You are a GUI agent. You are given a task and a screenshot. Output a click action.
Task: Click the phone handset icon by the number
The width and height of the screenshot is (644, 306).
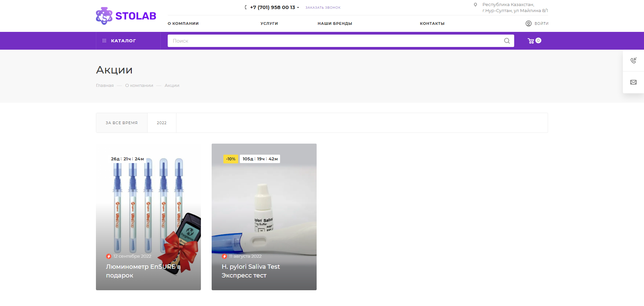(246, 7)
